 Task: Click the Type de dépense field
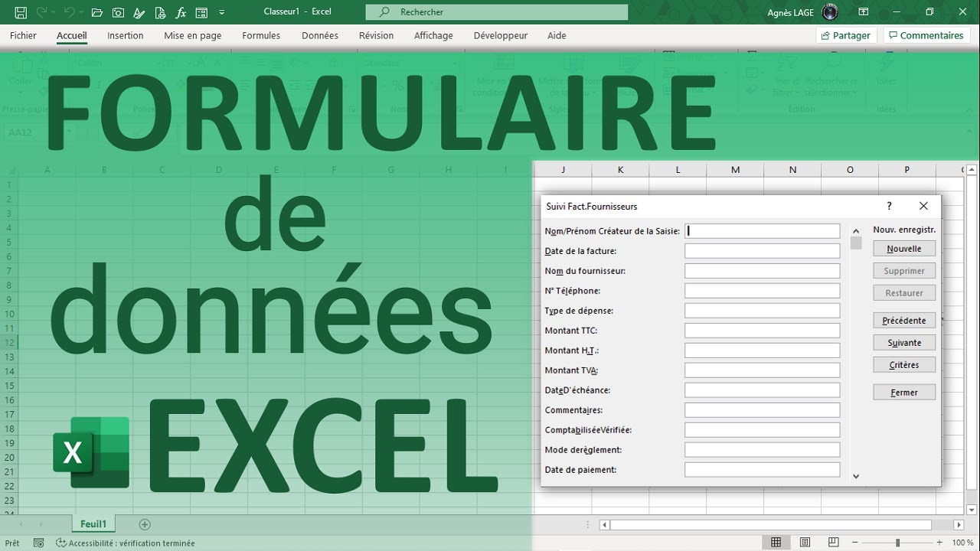(762, 310)
